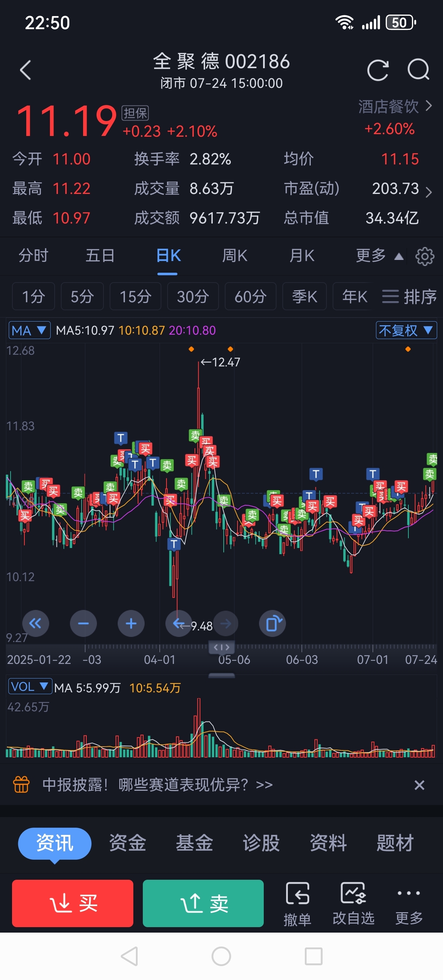
Task: Tap the 担保 margin badge
Action: click(135, 113)
